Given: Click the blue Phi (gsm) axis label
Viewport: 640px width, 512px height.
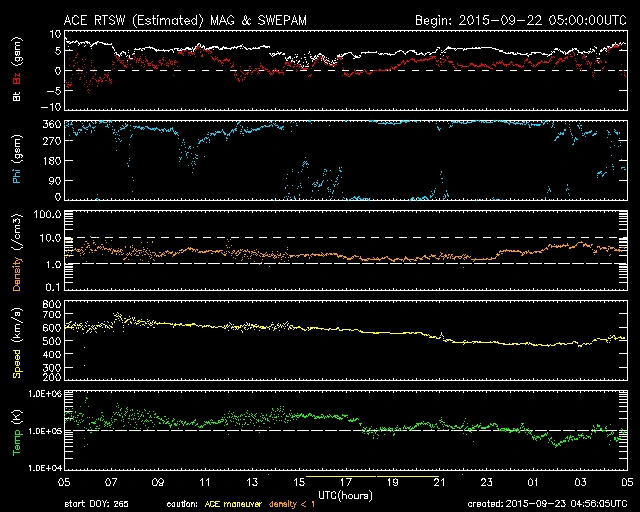Looking at the screenshot, I should click(15, 160).
